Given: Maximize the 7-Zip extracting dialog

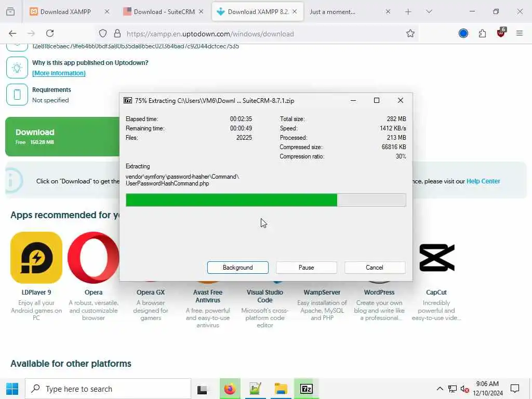Looking at the screenshot, I should coord(377,100).
